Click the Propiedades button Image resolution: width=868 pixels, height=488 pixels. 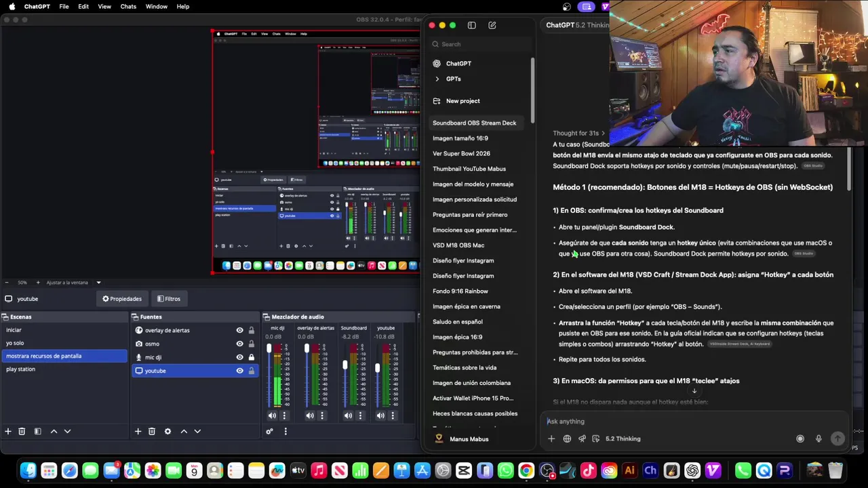point(122,299)
